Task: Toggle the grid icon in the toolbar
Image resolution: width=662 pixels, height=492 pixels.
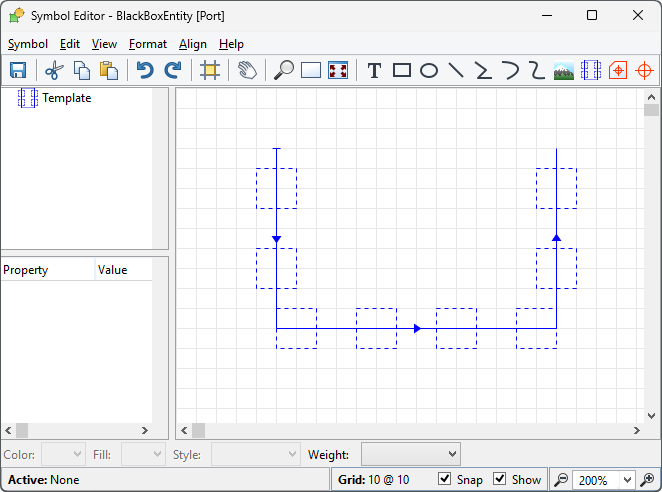Action: [x=210, y=71]
